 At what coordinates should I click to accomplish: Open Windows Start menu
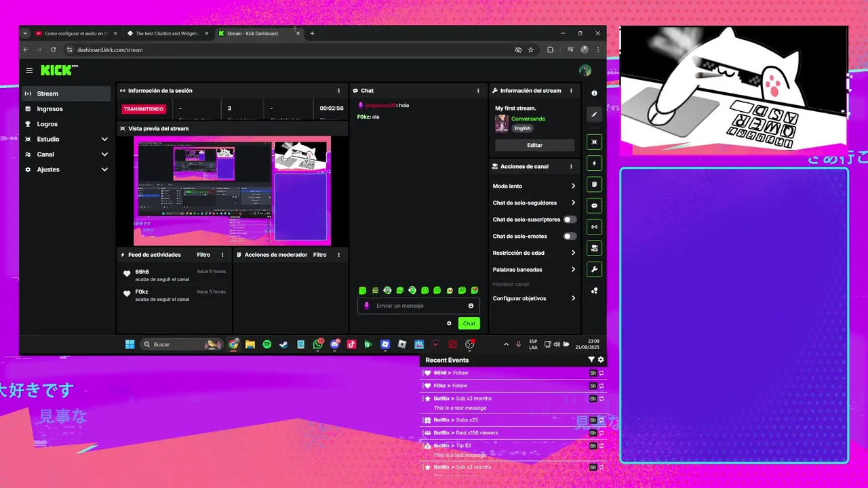[x=130, y=344]
